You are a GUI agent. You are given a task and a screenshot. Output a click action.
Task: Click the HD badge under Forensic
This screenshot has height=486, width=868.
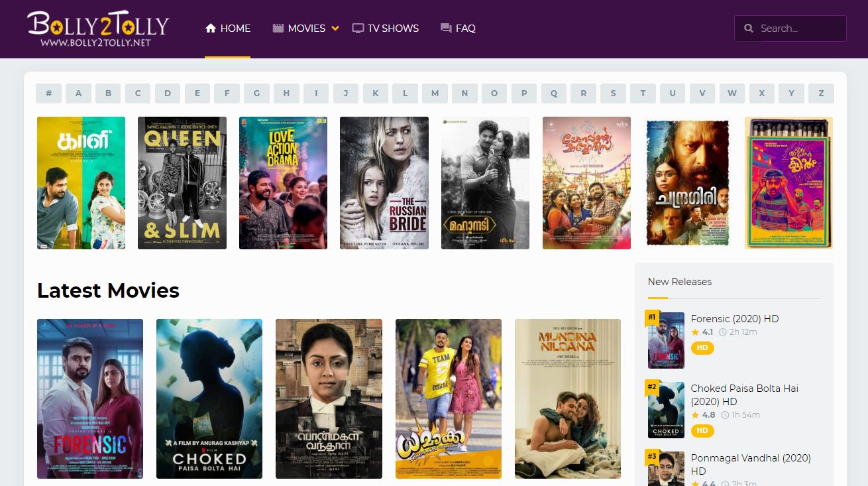pyautogui.click(x=702, y=348)
